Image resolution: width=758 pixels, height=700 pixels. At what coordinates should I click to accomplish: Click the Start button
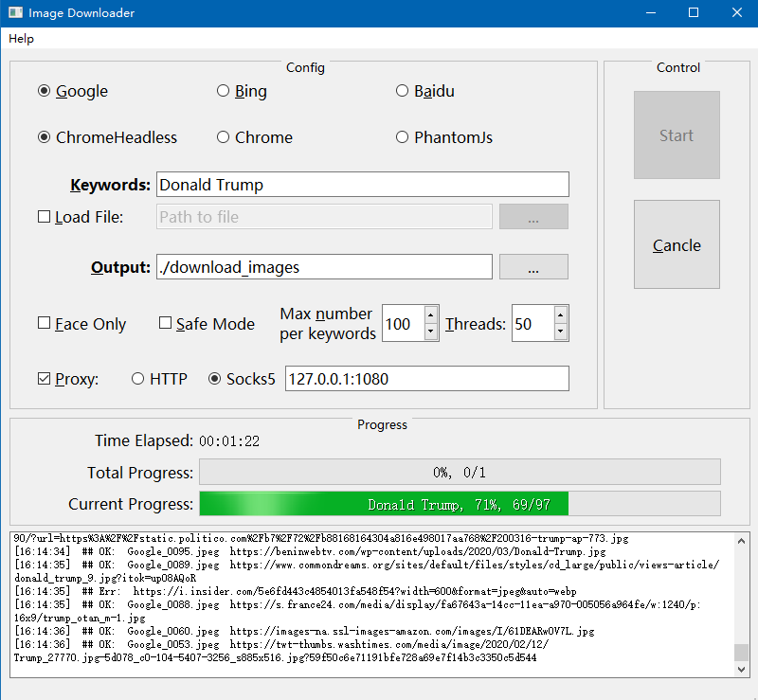[x=677, y=135]
